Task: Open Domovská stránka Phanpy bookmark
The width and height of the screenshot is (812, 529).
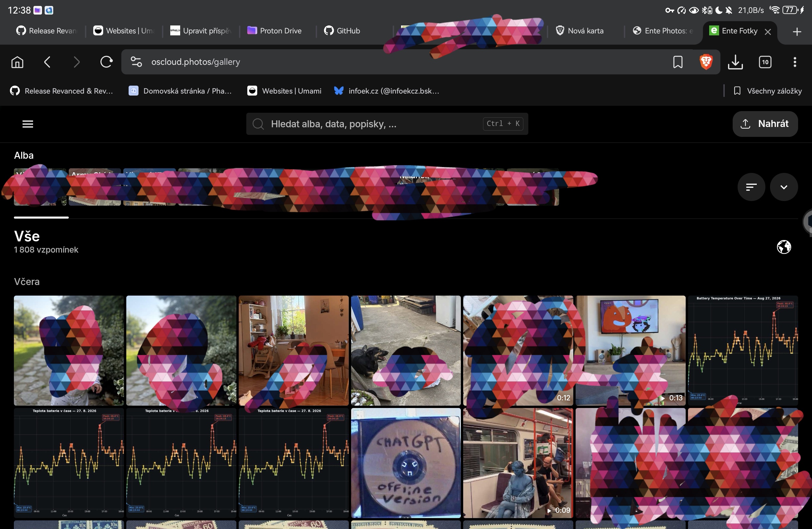Action: 180,91
